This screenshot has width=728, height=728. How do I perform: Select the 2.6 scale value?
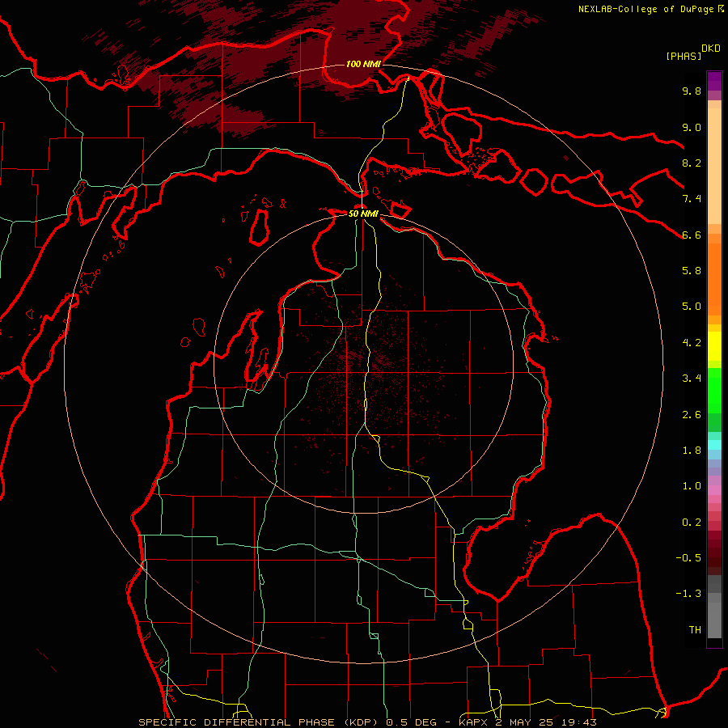coord(692,415)
